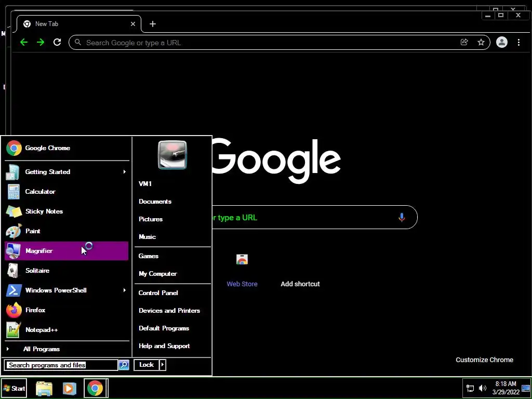Click Chrome back arrow button
This screenshot has height=399, width=532.
[24, 43]
